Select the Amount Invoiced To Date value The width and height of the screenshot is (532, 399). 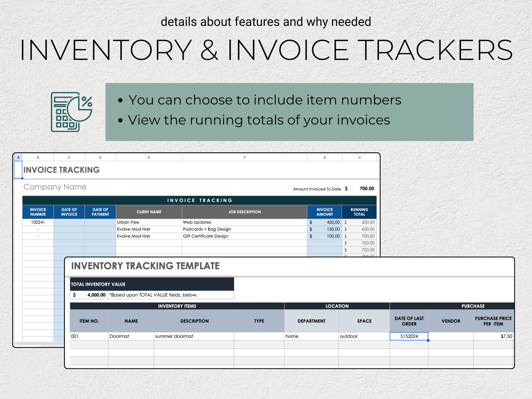366,188
